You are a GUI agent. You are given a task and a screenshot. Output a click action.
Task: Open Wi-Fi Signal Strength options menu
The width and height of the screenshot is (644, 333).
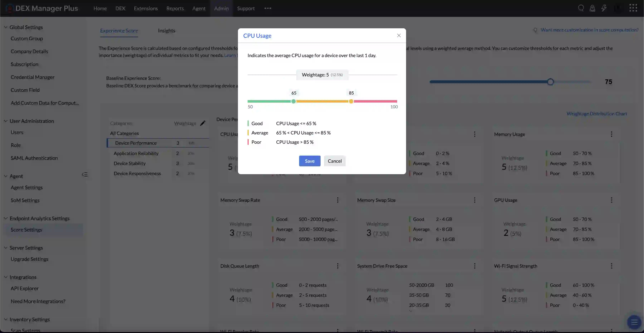coord(612,266)
